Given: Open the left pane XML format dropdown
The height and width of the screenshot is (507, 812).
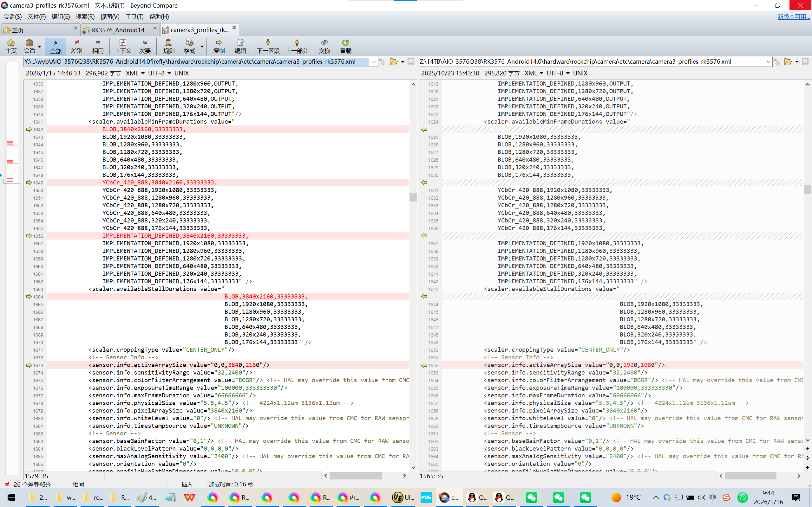Looking at the screenshot, I should tap(143, 73).
